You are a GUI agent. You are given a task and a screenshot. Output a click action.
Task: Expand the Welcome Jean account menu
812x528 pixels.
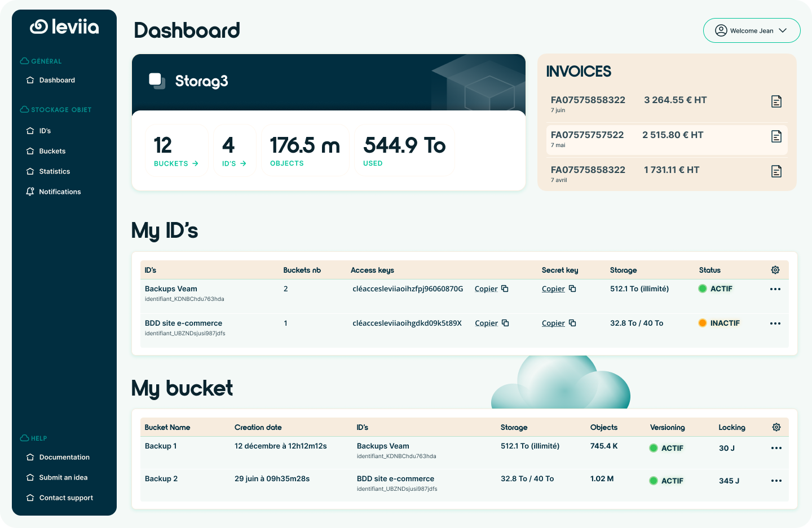click(x=752, y=30)
